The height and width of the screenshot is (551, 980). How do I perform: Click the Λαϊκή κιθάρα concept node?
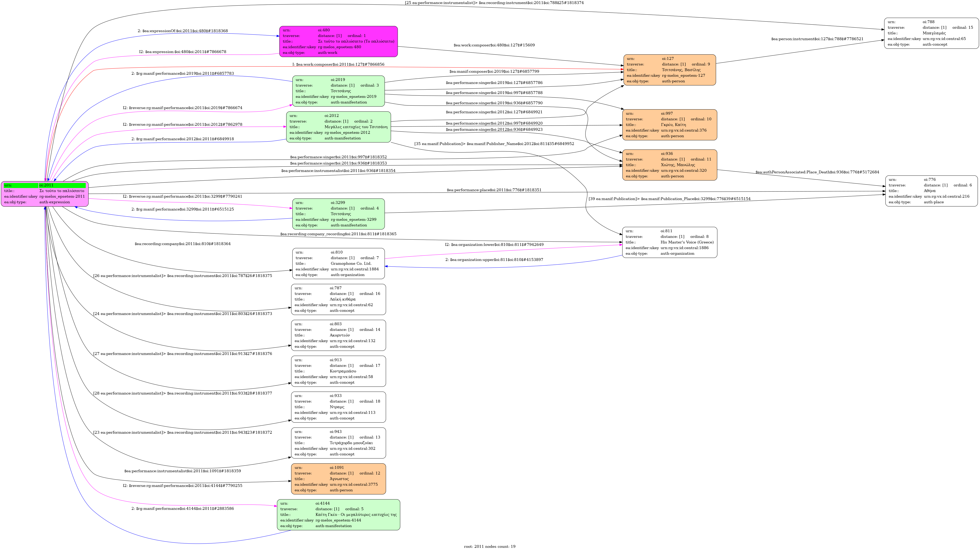pyautogui.click(x=338, y=300)
